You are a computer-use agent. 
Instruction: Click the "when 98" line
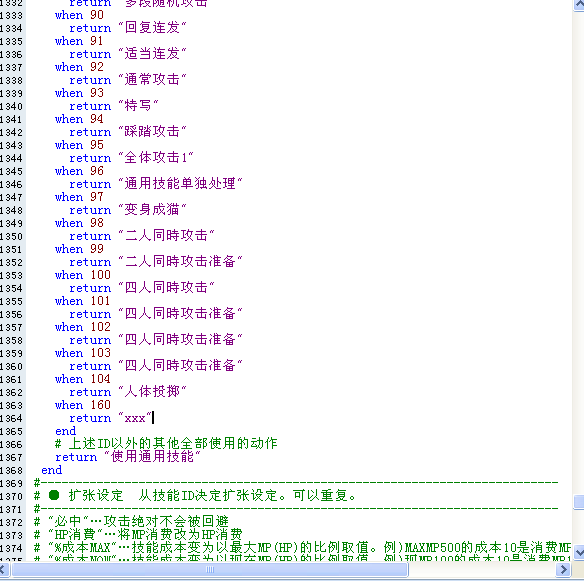[x=79, y=223]
